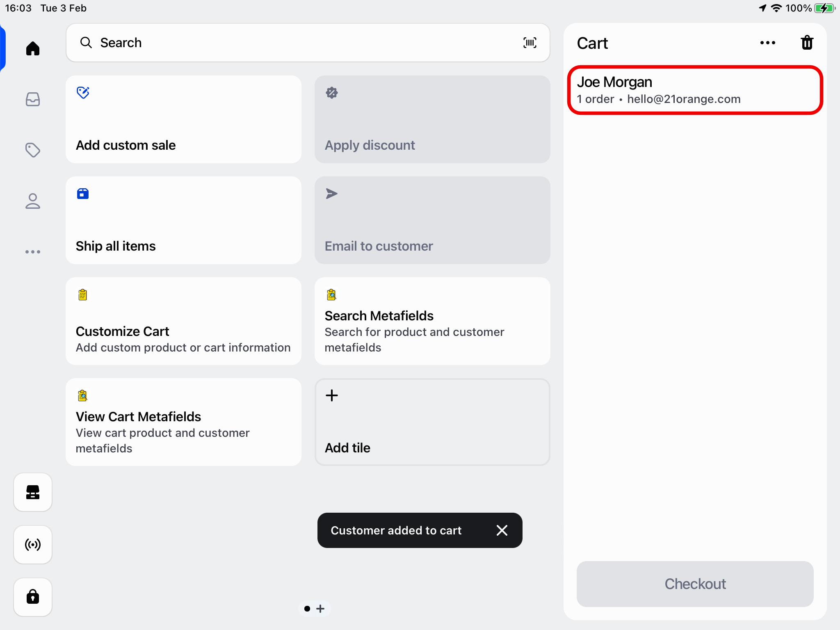Tap the barcode scanner icon in search

[x=530, y=43]
